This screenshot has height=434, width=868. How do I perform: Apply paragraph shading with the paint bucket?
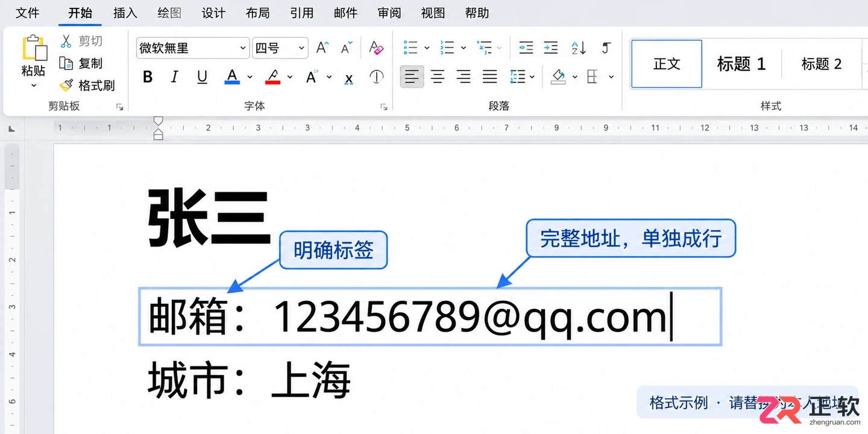558,77
